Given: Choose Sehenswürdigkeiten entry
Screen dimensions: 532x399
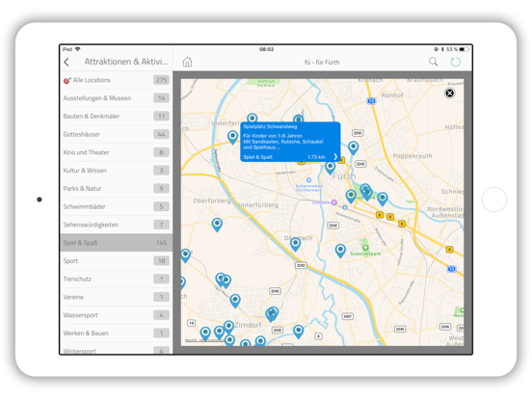Looking at the screenshot, I should (x=117, y=225).
